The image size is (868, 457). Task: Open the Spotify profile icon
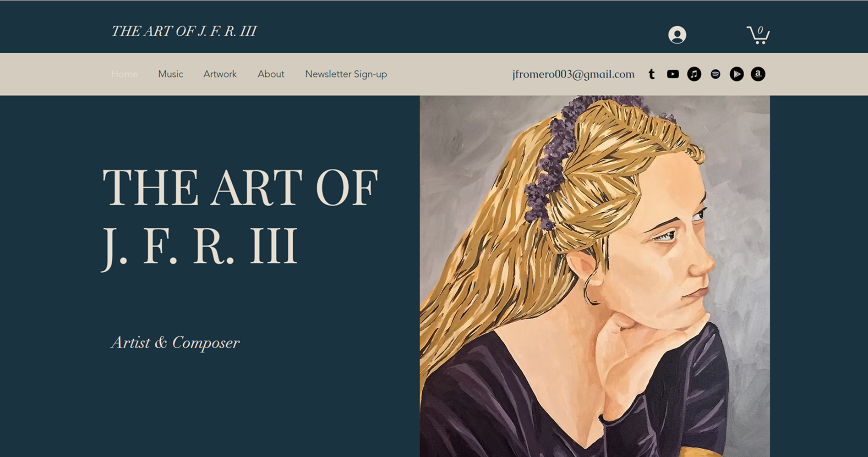[x=715, y=74]
